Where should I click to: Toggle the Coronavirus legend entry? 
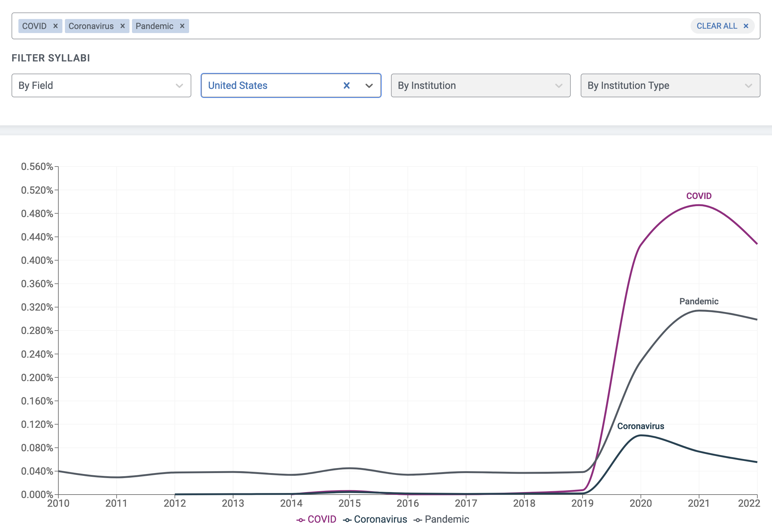(x=375, y=519)
